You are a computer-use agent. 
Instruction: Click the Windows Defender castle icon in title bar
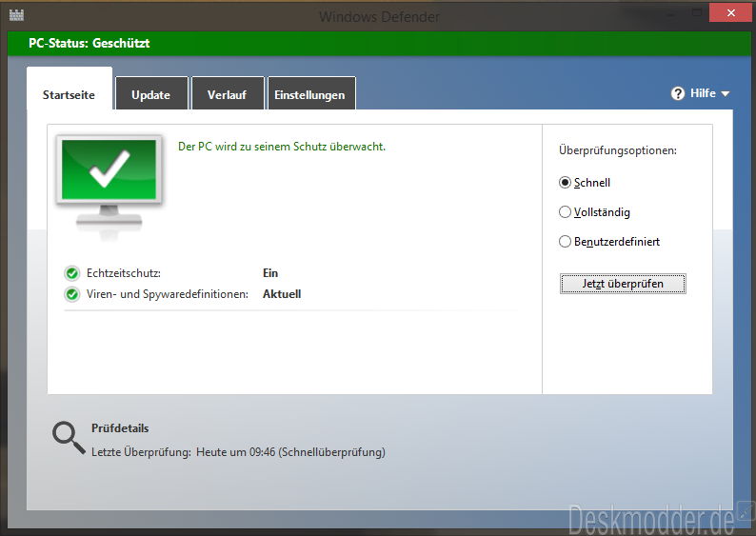[x=16, y=15]
